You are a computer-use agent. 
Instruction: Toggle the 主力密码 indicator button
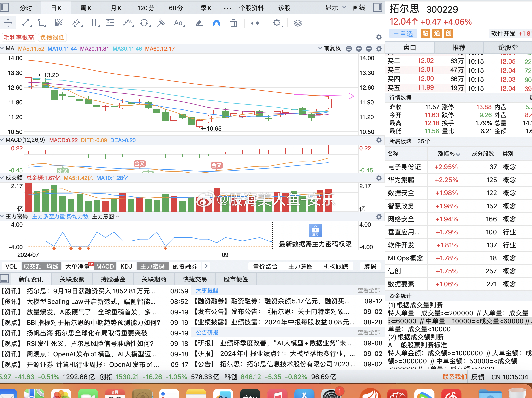coord(152,266)
